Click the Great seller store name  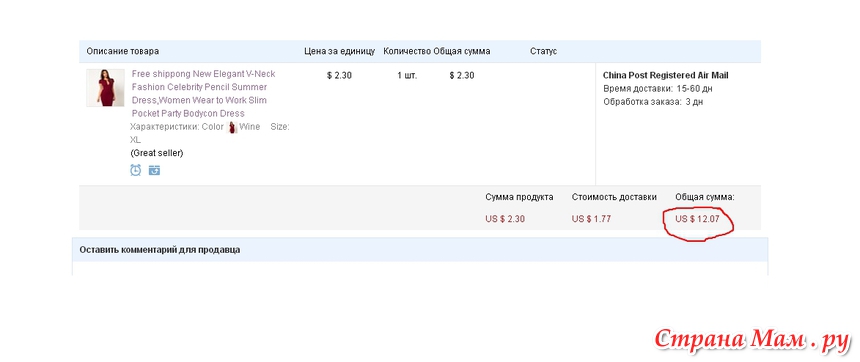[157, 153]
